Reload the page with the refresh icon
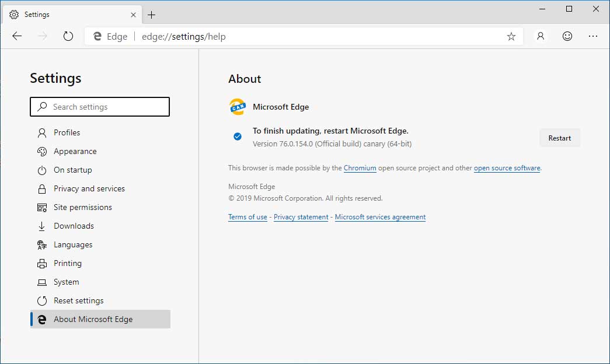 pyautogui.click(x=68, y=36)
